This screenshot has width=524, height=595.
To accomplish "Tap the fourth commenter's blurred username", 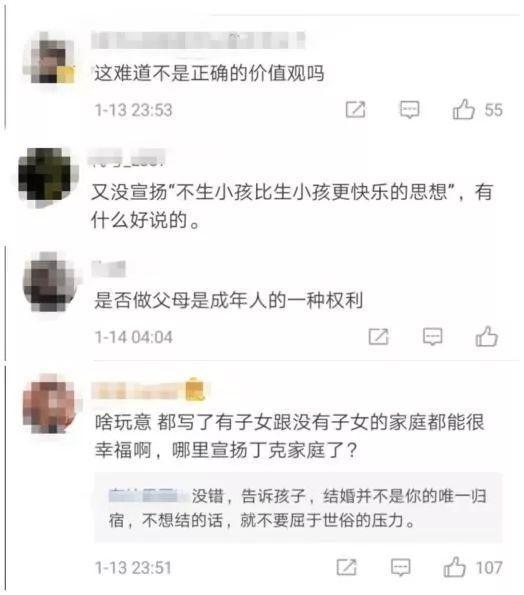I will point(148,390).
